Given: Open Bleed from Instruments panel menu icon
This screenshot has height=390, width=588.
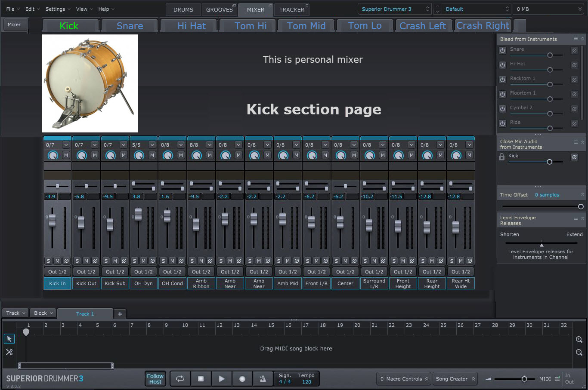Looking at the screenshot, I should point(576,39).
